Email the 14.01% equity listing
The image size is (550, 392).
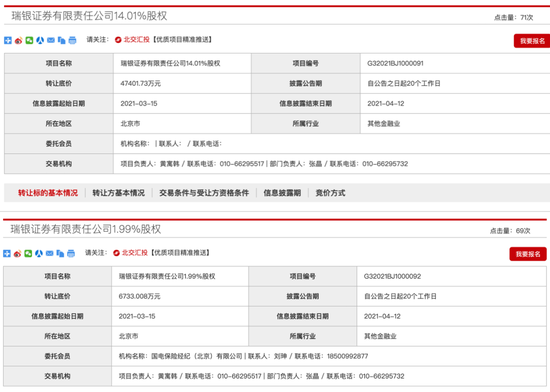51,40
